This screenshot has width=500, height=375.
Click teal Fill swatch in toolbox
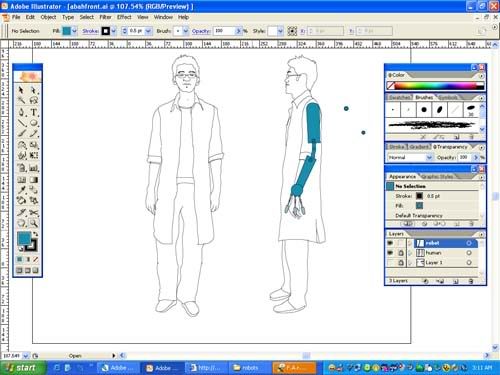[24, 238]
